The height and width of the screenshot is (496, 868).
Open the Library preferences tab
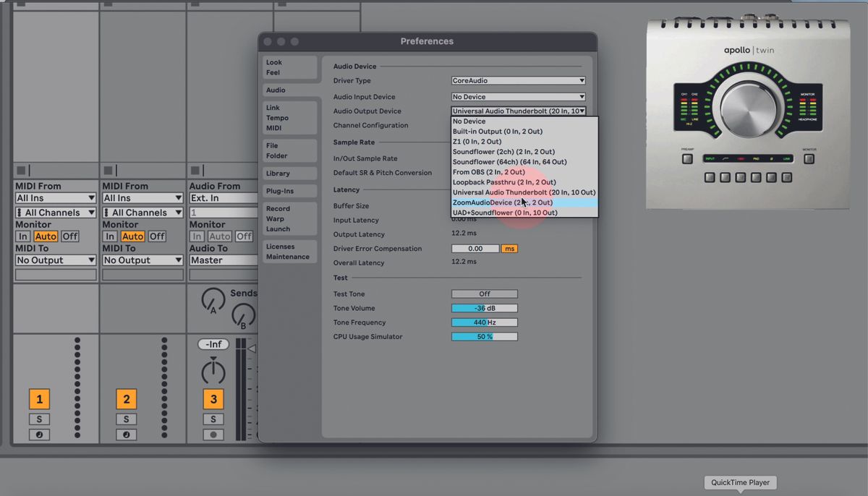(289, 174)
